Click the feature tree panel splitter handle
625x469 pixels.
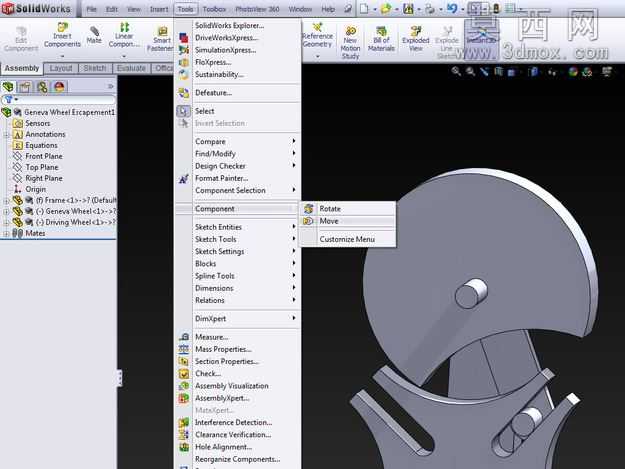(119, 378)
